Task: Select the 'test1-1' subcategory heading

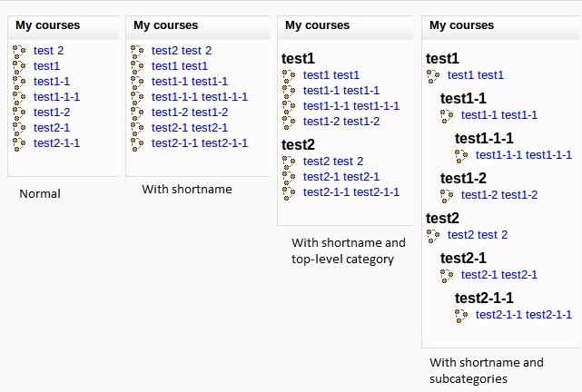Action: 463,98
